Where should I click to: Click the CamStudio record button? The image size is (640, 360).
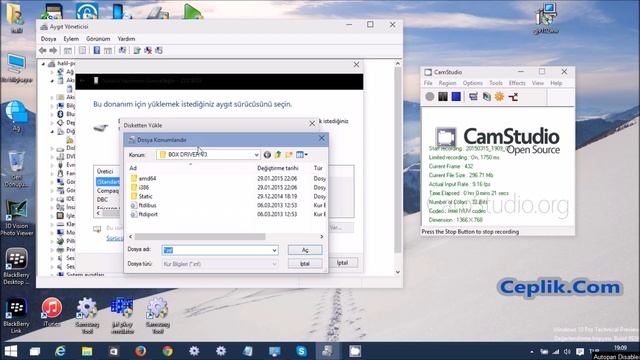tap(430, 97)
